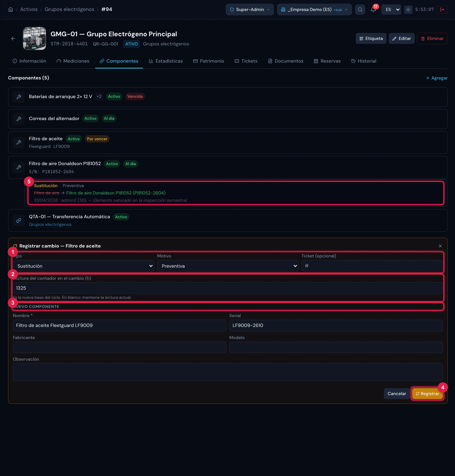Focus the Nombre field with Filtro de aceite Fleetguard
This screenshot has width=455, height=476.
click(x=119, y=325)
